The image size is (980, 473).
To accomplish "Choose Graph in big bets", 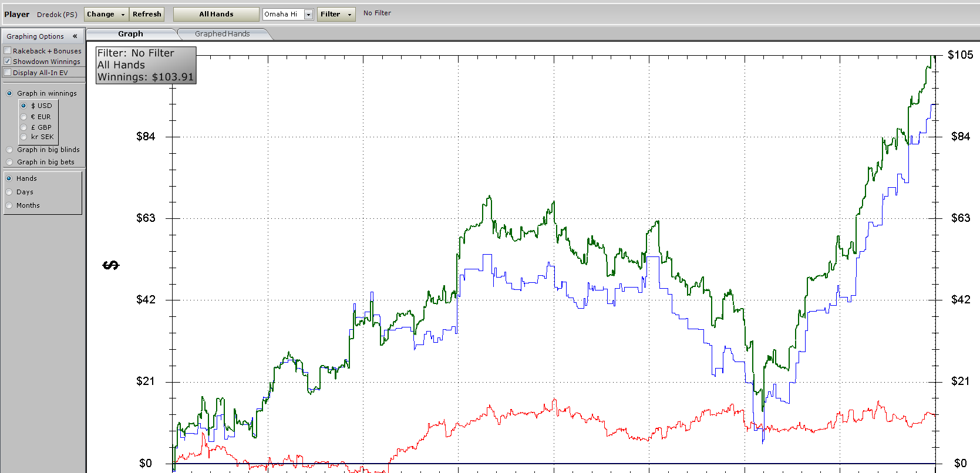I will [x=9, y=162].
